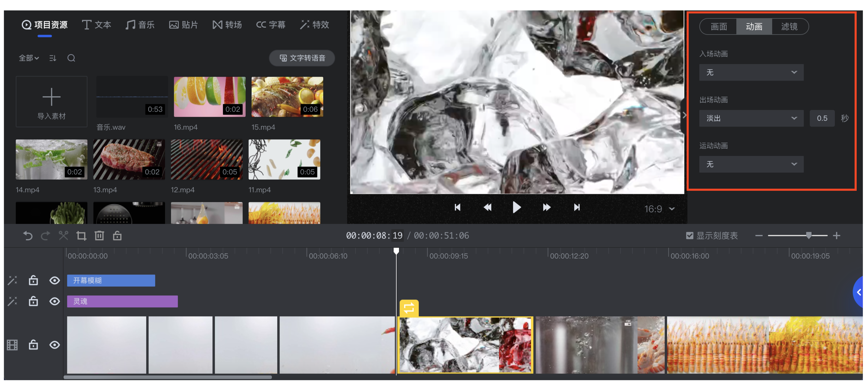The height and width of the screenshot is (384, 868).
Task: Zoom out timeline with minus icon
Action: [759, 236]
